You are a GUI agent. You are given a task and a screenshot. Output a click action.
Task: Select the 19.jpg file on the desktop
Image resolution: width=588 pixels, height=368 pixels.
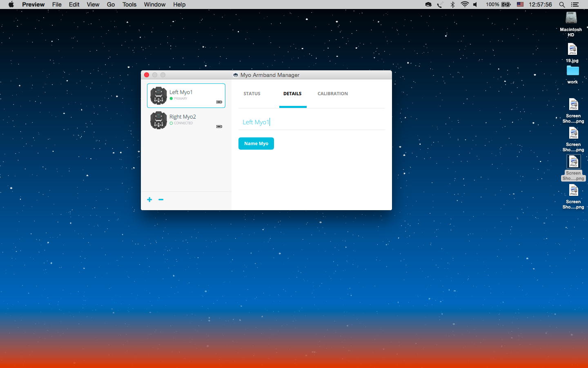point(572,49)
